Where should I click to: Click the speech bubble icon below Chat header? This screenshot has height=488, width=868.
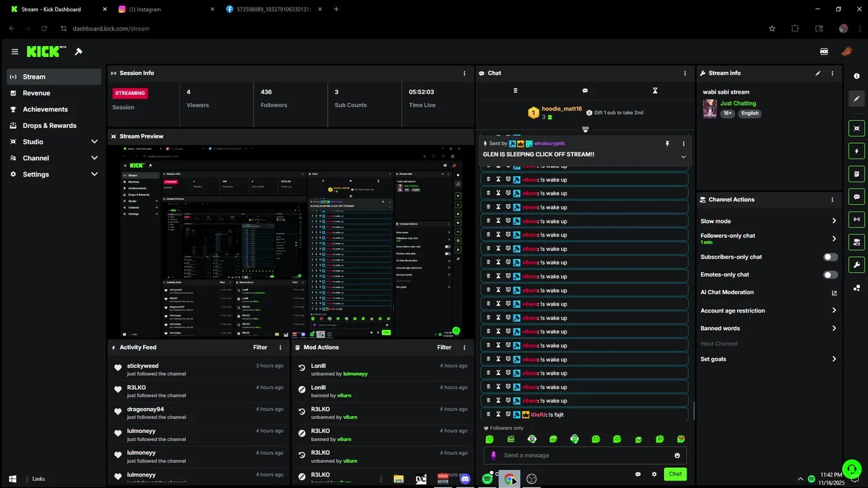pyautogui.click(x=585, y=90)
